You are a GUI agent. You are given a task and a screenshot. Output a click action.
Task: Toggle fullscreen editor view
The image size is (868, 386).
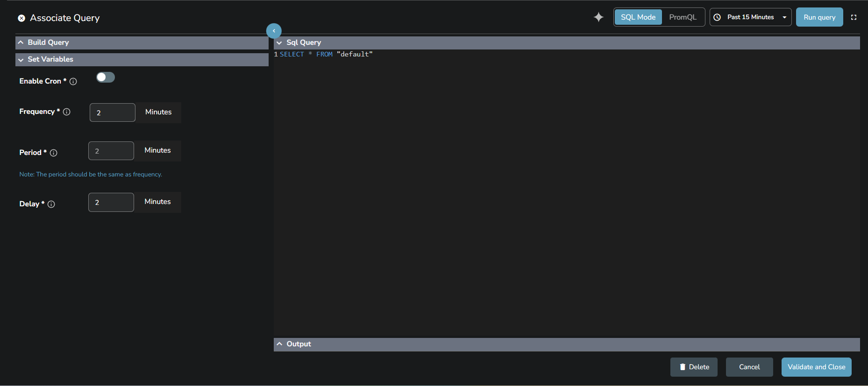point(854,17)
